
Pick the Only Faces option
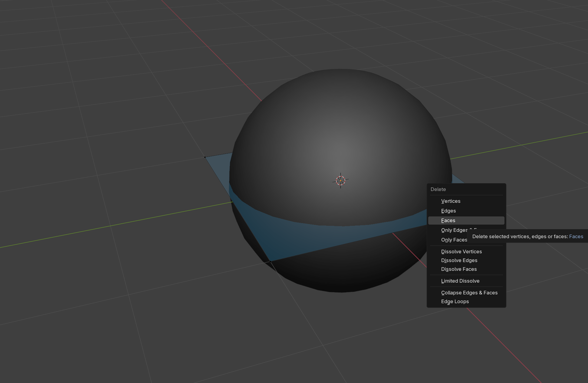tap(454, 240)
